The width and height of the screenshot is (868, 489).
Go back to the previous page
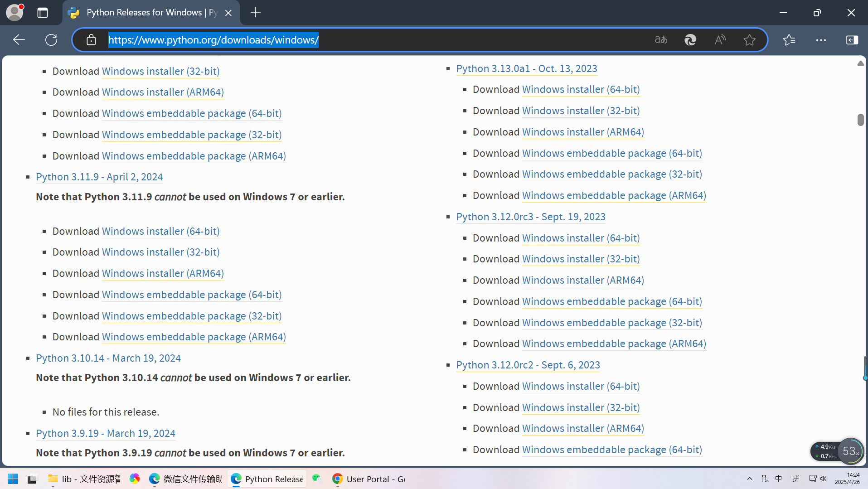19,40
